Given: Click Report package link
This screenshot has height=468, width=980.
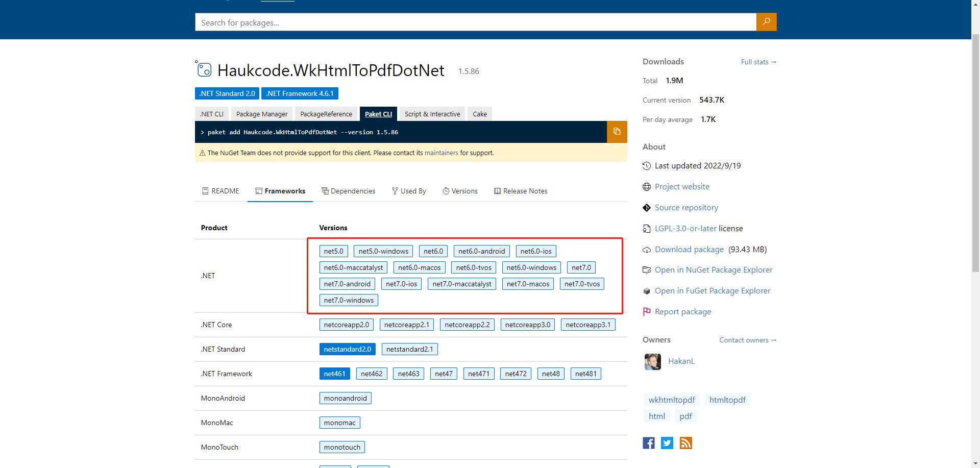Looking at the screenshot, I should click(x=683, y=312).
